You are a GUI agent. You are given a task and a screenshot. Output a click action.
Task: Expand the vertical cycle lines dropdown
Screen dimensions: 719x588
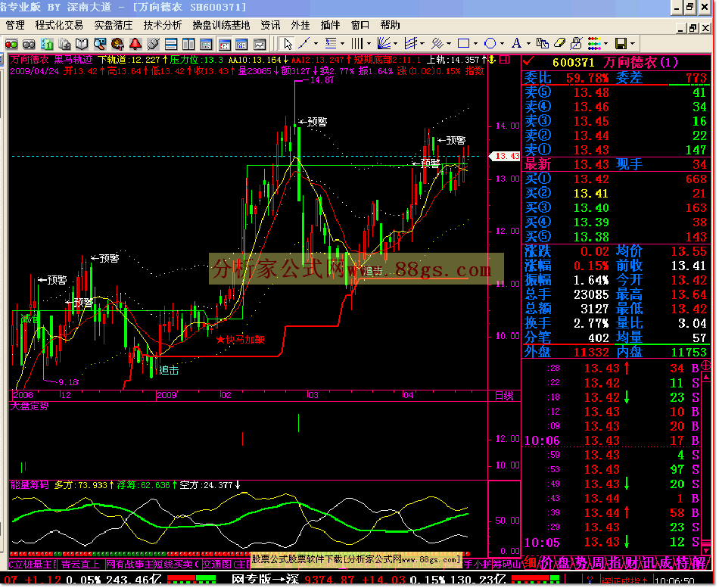(x=369, y=44)
